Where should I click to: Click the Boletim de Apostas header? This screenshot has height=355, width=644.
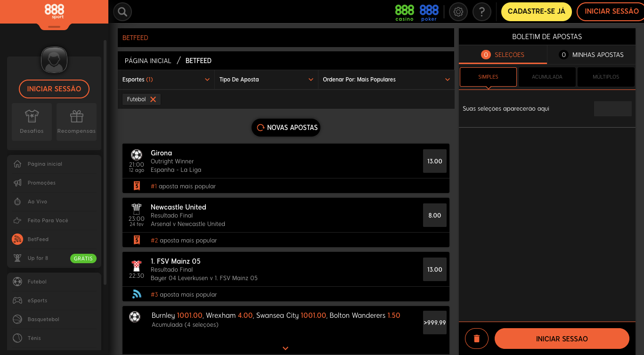tap(547, 37)
